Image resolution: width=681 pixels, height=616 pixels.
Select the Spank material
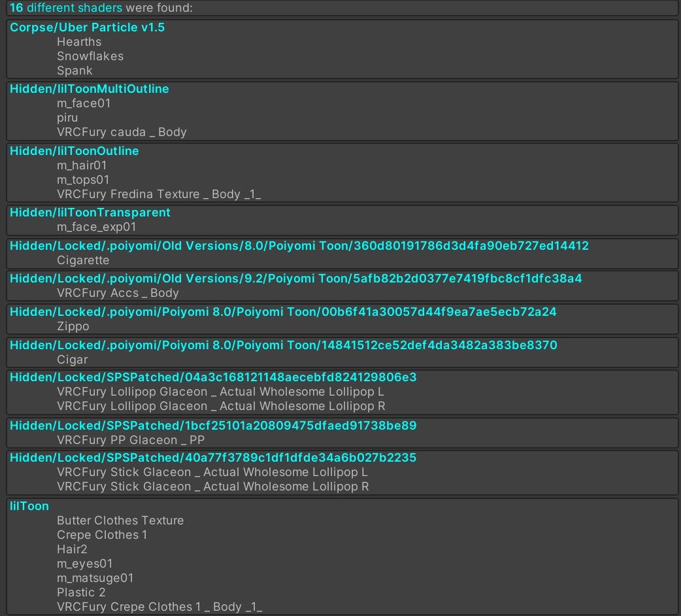[75, 71]
